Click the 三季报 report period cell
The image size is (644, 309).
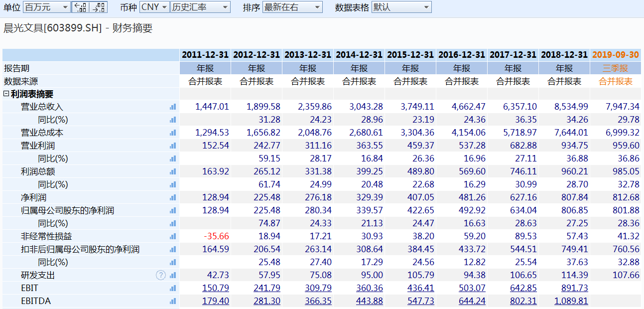(x=616, y=68)
